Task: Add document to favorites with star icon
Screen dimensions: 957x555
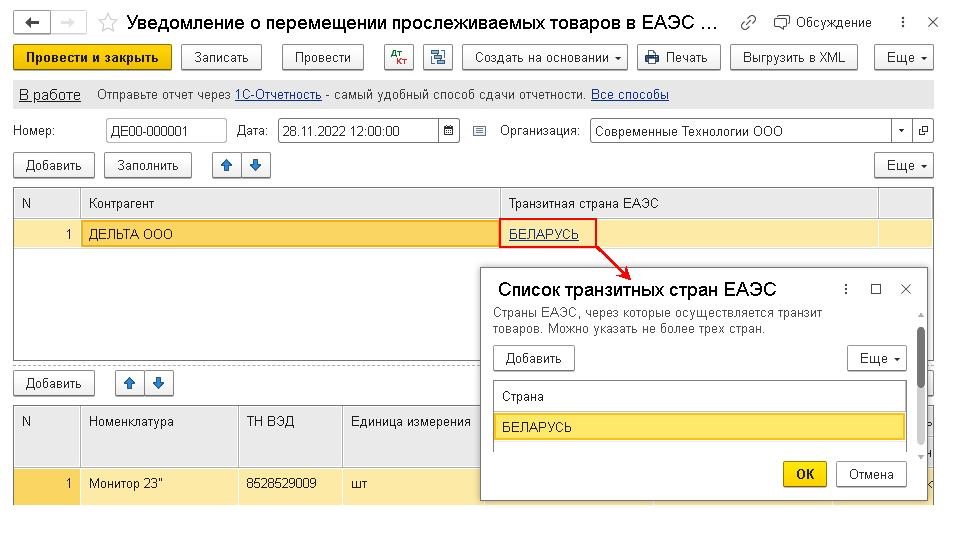Action: 108,22
